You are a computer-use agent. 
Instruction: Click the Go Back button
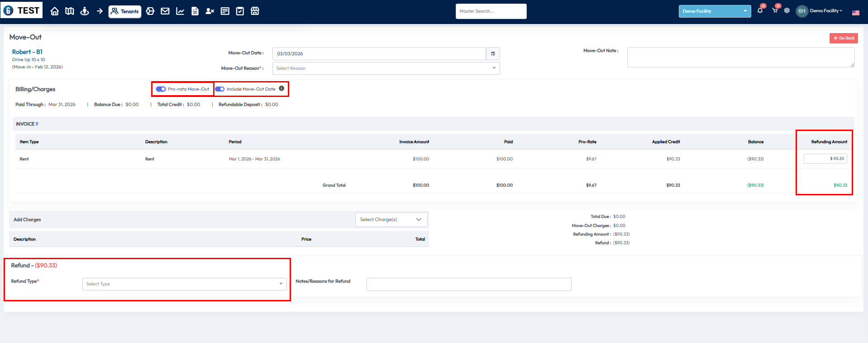844,38
